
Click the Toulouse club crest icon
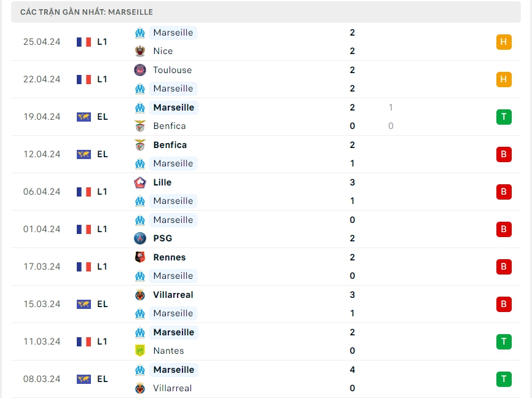click(140, 70)
